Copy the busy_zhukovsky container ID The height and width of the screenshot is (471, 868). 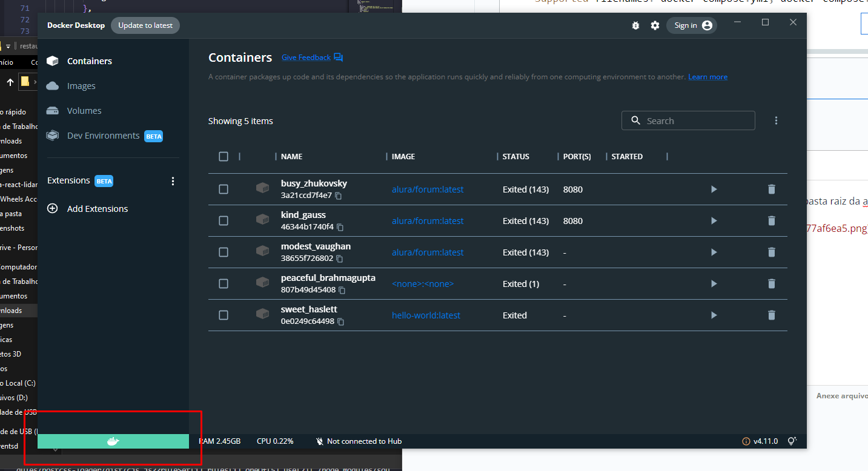point(339,196)
